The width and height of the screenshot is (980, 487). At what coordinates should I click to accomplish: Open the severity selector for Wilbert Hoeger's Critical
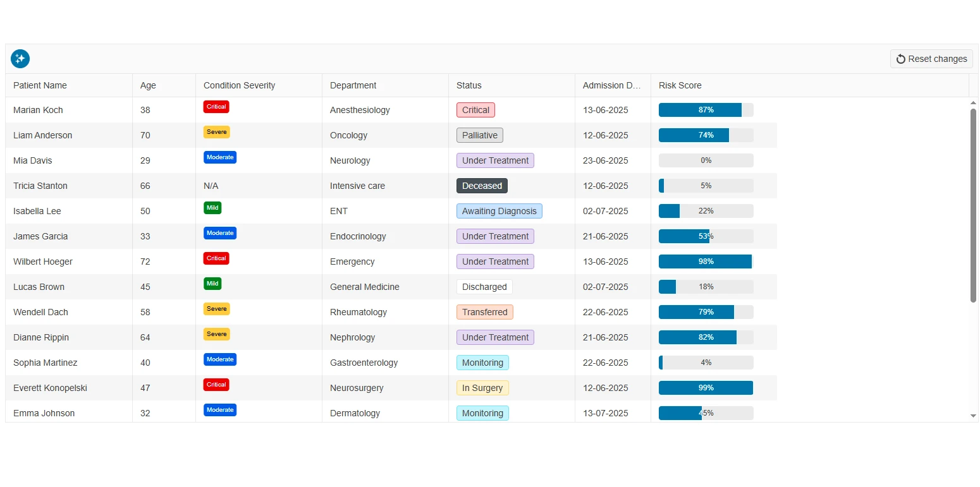pos(216,258)
